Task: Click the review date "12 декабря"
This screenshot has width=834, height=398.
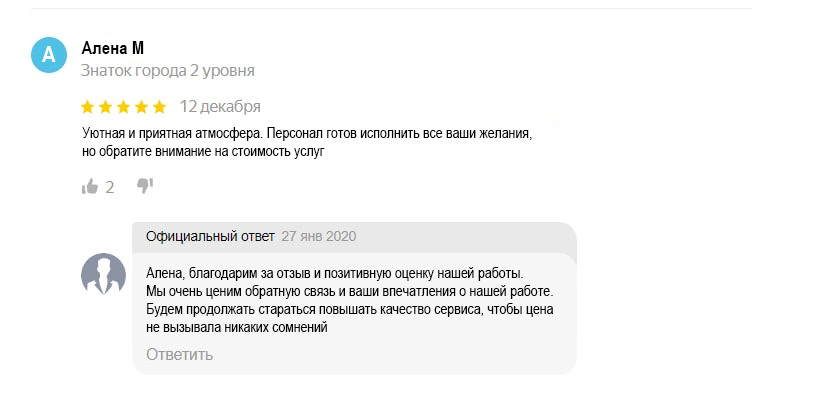Action: [220, 107]
